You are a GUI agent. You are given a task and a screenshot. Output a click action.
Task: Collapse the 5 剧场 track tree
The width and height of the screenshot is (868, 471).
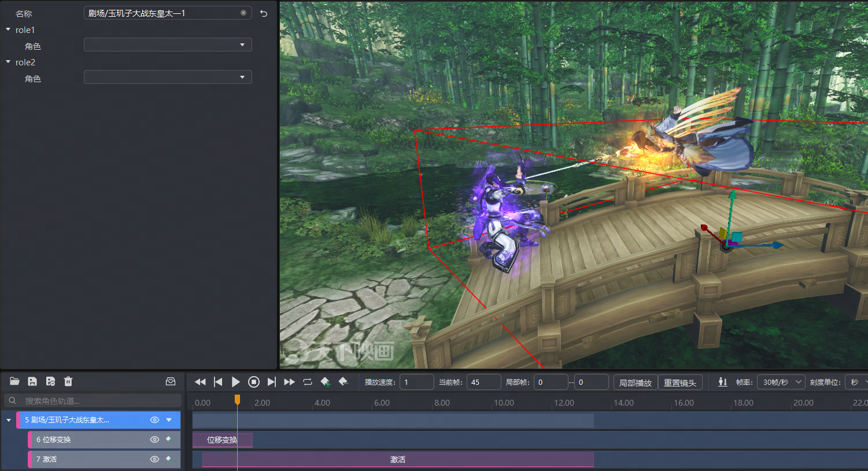click(9, 420)
